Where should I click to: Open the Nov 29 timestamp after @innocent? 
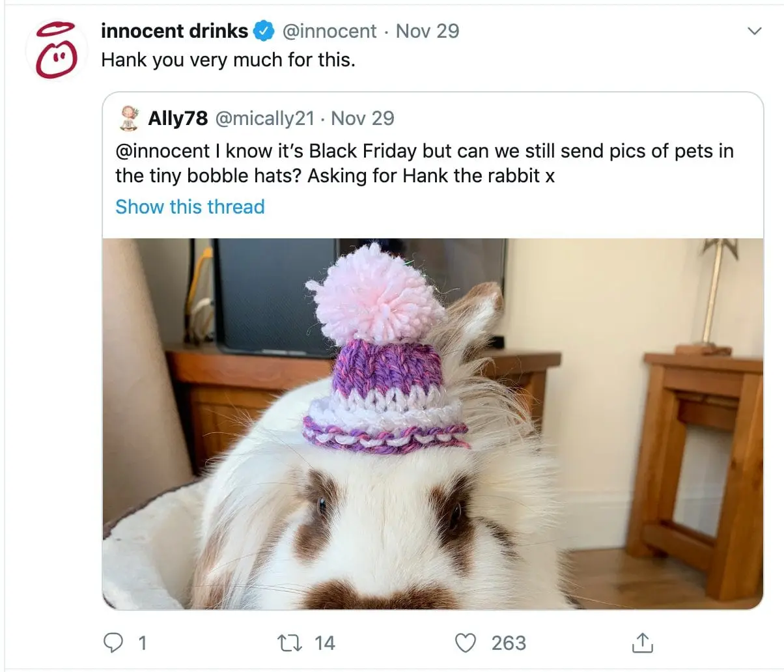[x=427, y=31]
